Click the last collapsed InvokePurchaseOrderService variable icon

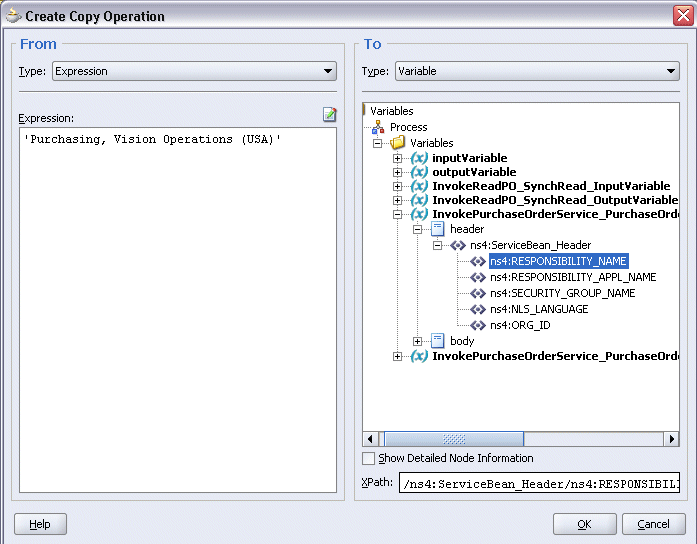click(x=419, y=356)
